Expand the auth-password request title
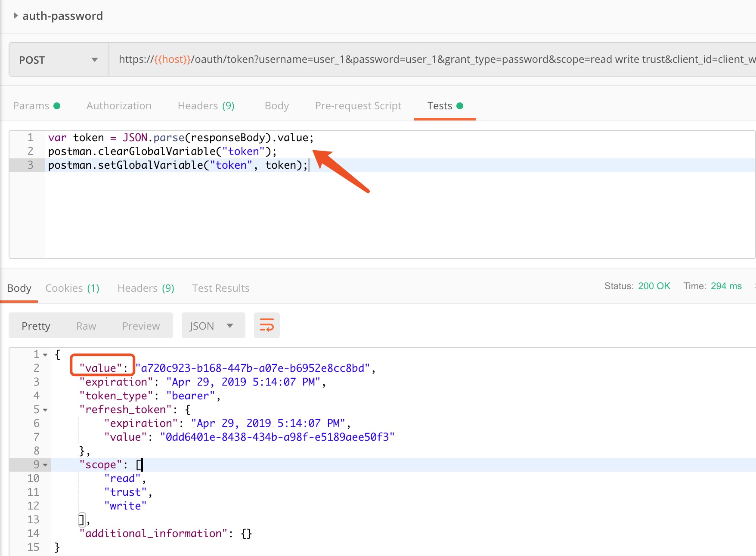Image resolution: width=756 pixels, height=556 pixels. click(x=15, y=16)
